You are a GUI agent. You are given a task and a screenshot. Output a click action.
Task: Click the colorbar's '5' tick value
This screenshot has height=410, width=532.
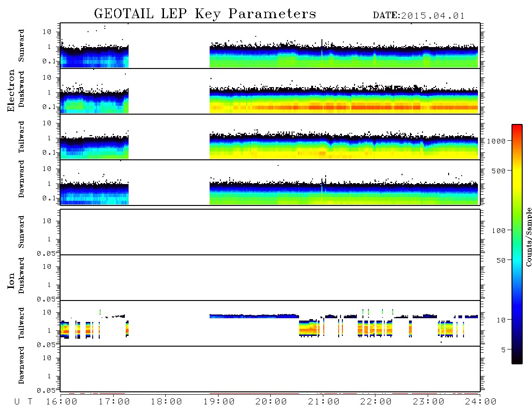click(503, 349)
